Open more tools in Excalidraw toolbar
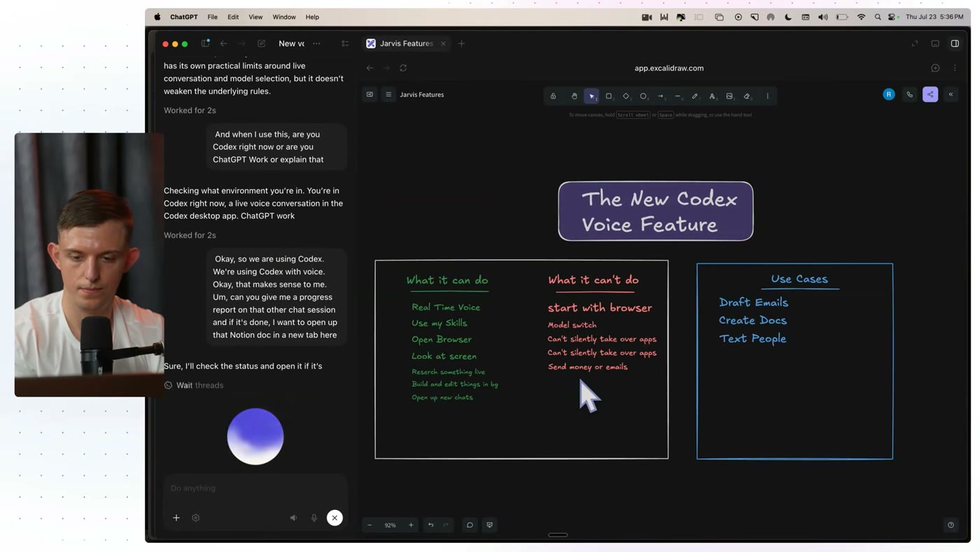Viewport: 980px width, 552px height. 767,96
